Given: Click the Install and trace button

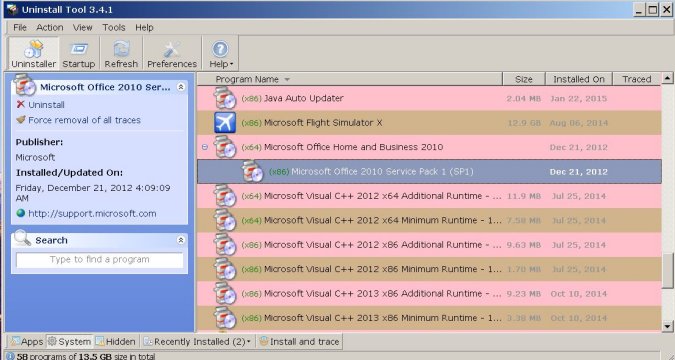Looking at the screenshot, I should pyautogui.click(x=299, y=341).
